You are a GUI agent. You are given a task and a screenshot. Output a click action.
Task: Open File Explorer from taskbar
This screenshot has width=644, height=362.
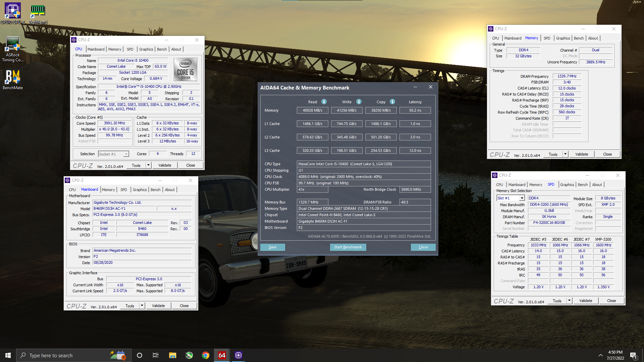click(172, 355)
